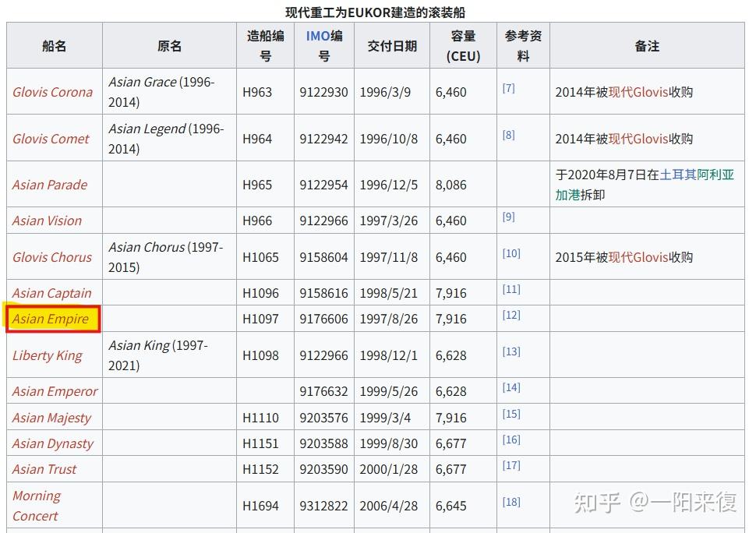Click the 船名 column header

[x=54, y=45]
